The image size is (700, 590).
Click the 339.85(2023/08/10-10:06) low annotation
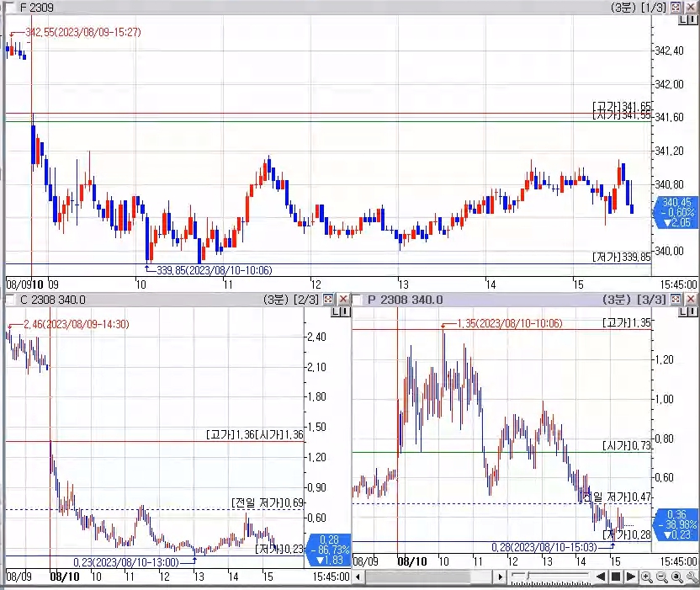(214, 270)
